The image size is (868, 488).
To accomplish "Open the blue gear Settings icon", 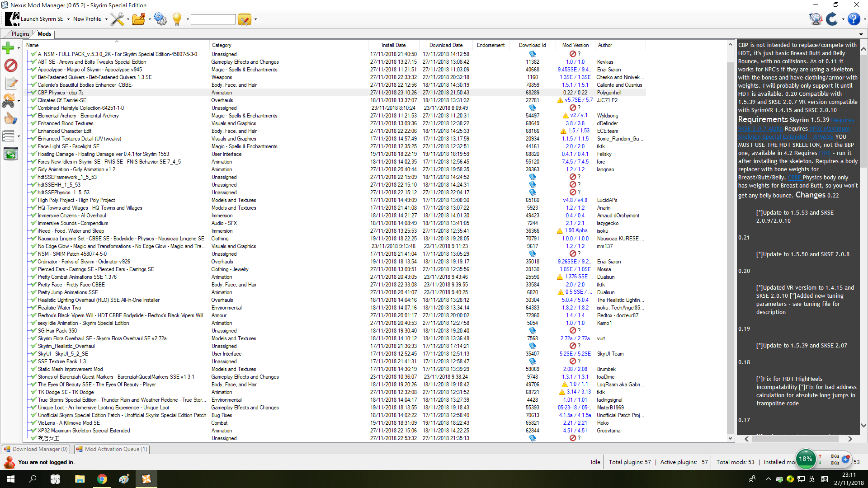I will click(x=160, y=19).
